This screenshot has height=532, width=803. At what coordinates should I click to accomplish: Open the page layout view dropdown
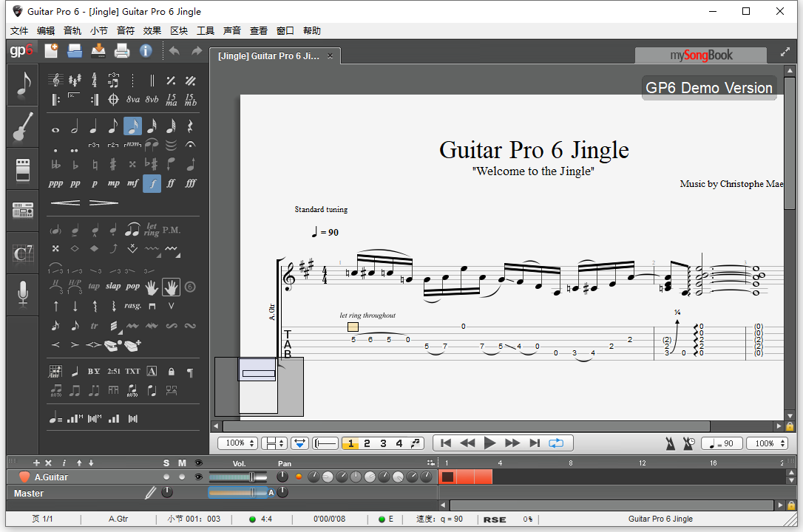[274, 443]
